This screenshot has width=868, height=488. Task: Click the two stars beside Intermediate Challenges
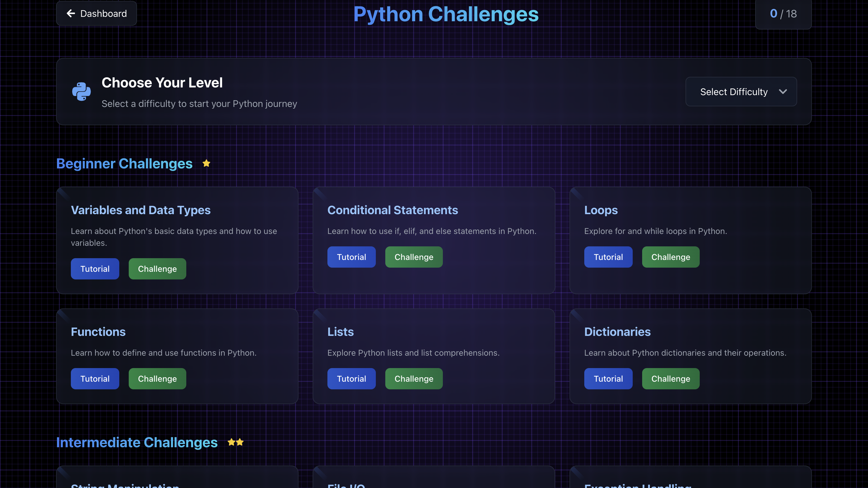click(235, 442)
